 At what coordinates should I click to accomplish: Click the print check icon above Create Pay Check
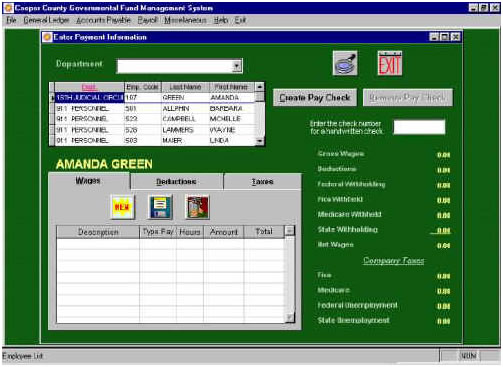(345, 63)
